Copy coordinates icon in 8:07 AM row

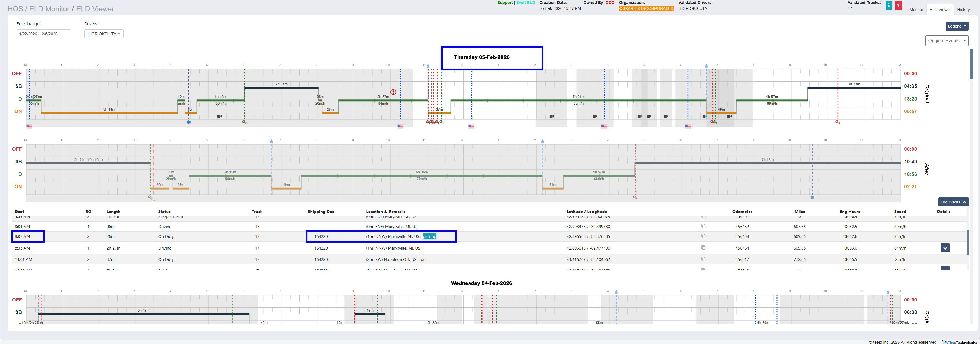coord(703,236)
